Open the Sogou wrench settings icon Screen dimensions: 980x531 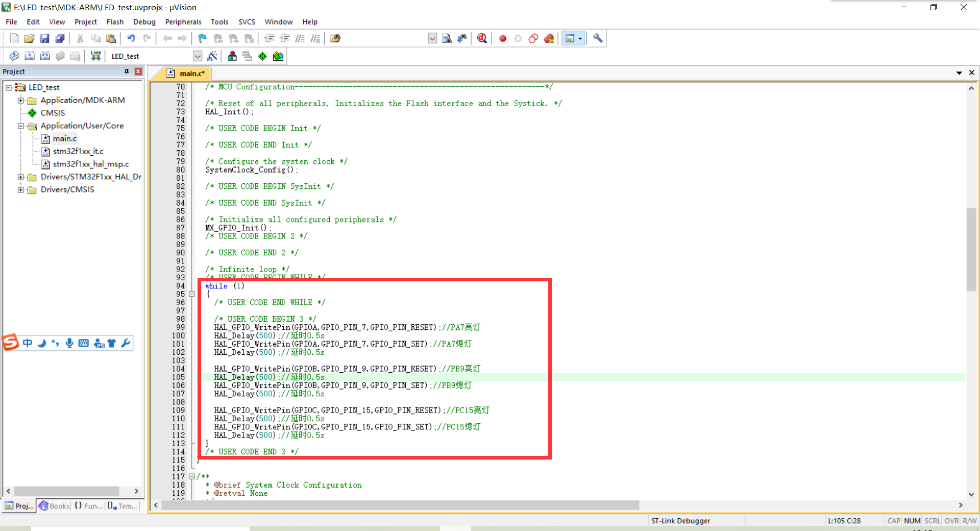[x=126, y=343]
